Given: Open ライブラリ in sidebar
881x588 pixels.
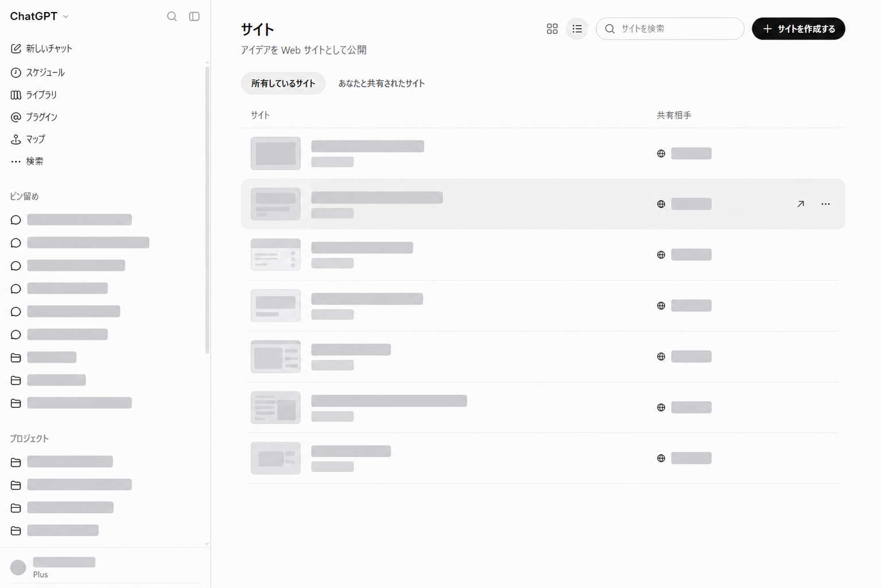Looking at the screenshot, I should [x=34, y=95].
